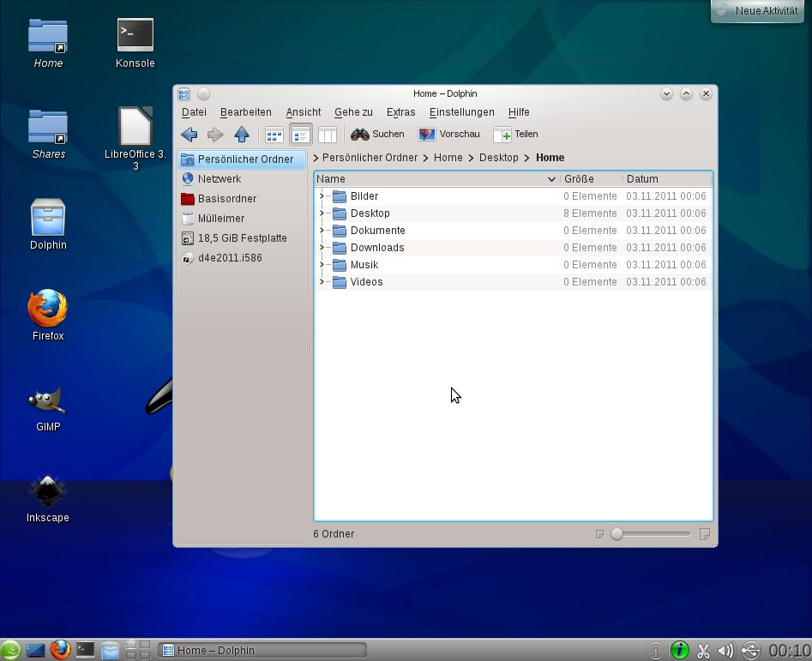Viewport: 812px width, 661px height.
Task: Open the Dolphin window menu icon in titlebar
Action: click(183, 94)
